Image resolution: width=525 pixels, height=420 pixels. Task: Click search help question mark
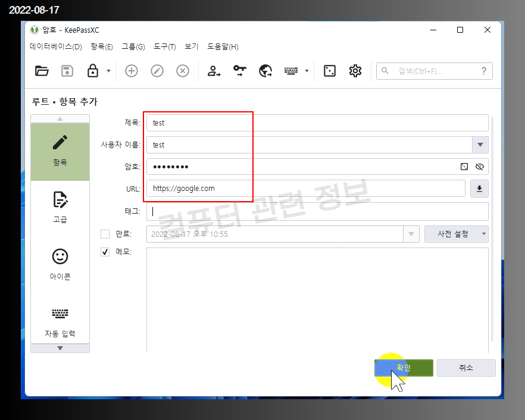(x=484, y=71)
